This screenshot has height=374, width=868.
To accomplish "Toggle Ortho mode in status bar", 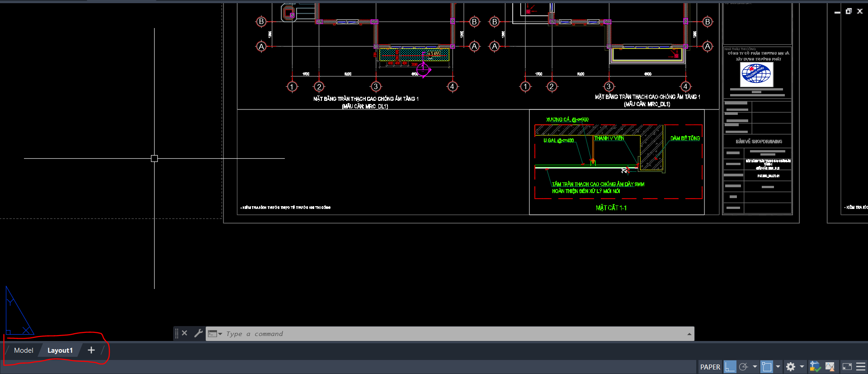I will pos(730,367).
